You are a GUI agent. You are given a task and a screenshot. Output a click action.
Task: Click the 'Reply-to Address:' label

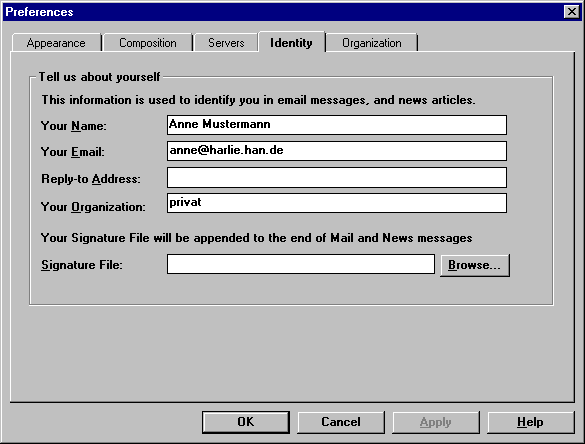91,179
